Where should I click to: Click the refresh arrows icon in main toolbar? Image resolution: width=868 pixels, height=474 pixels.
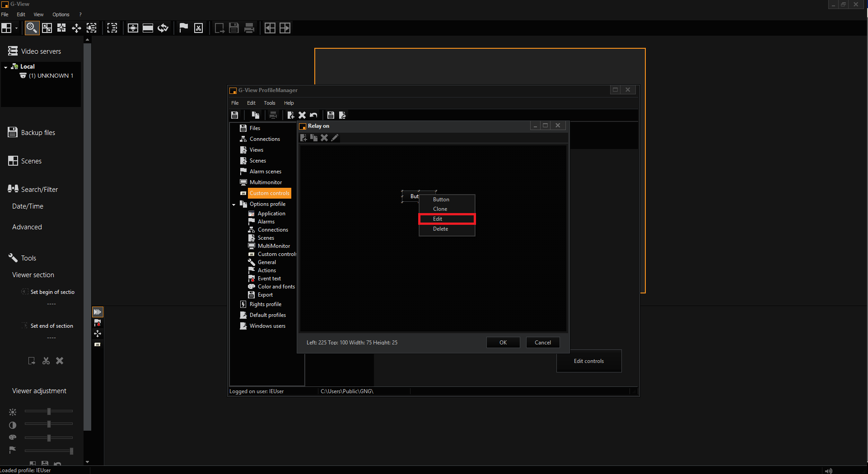pyautogui.click(x=163, y=28)
